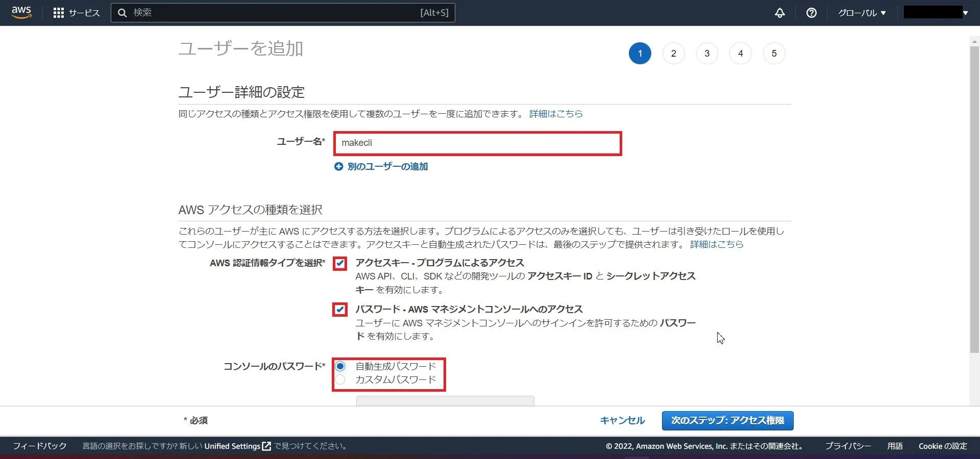The width and height of the screenshot is (980, 459).
Task: Open Cookie の設定 footer link
Action: pos(943,446)
